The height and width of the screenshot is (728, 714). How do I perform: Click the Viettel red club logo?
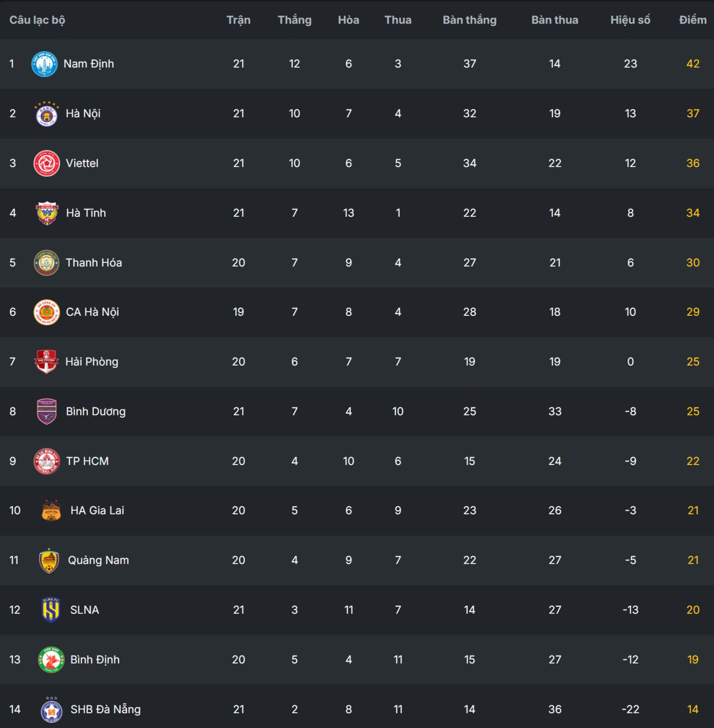pyautogui.click(x=46, y=163)
